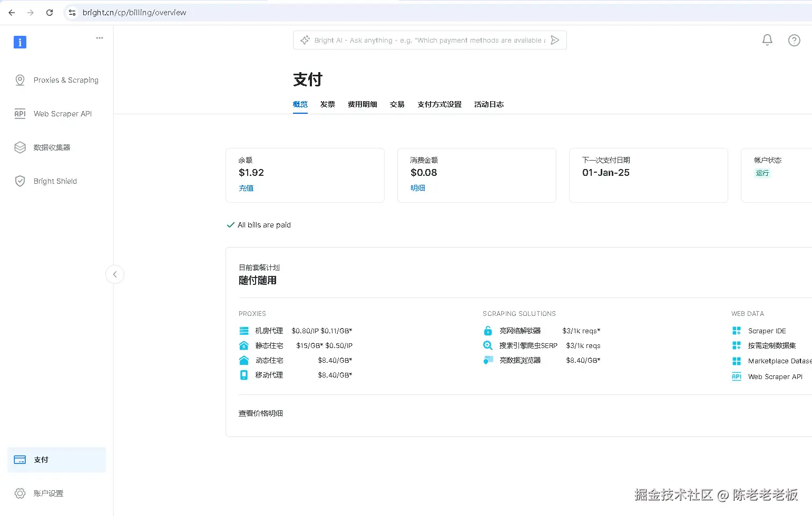Screen dimensions: 812x516
Task: Click the Scraper IDE grid icon
Action: point(737,331)
